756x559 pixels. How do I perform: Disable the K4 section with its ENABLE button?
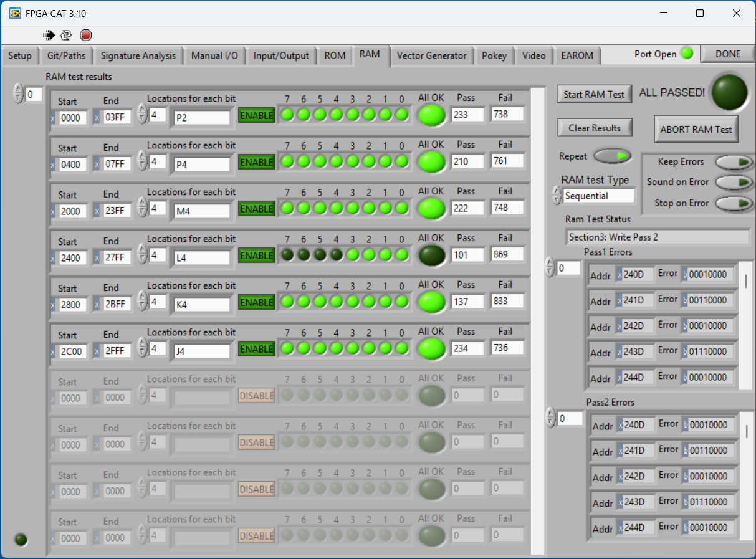tap(256, 302)
